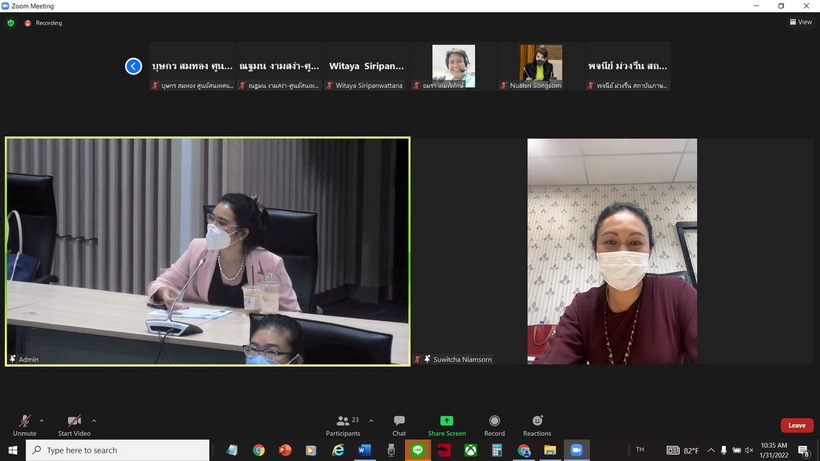The width and height of the screenshot is (820, 461).
Task: Select the Witaya Siripanwattana participant tile
Action: pyautogui.click(x=367, y=66)
